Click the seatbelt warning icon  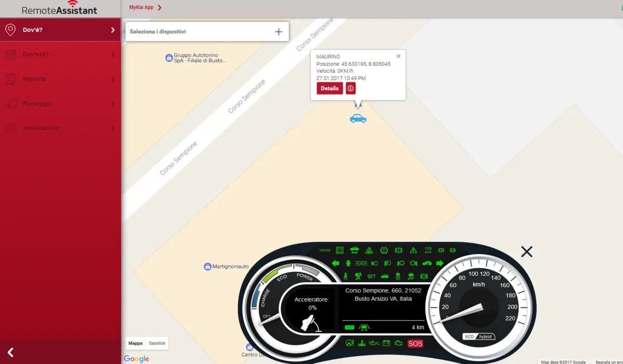pos(345,276)
